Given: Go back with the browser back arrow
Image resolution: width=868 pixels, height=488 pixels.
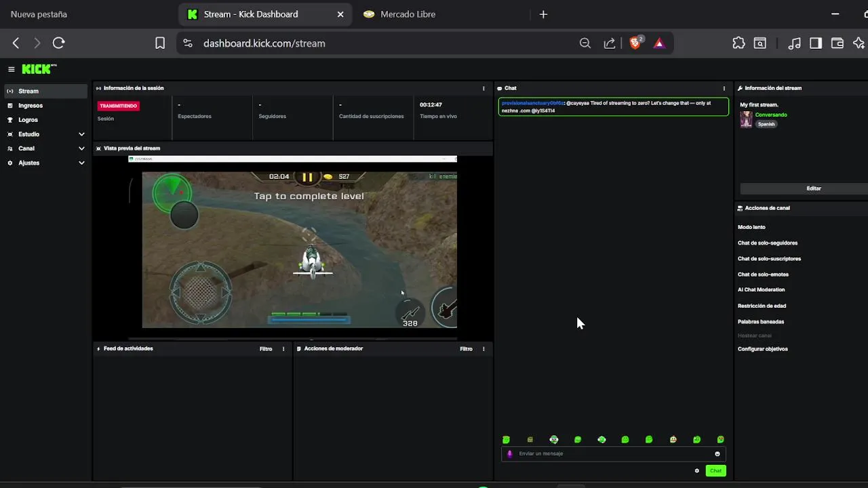Looking at the screenshot, I should (16, 43).
